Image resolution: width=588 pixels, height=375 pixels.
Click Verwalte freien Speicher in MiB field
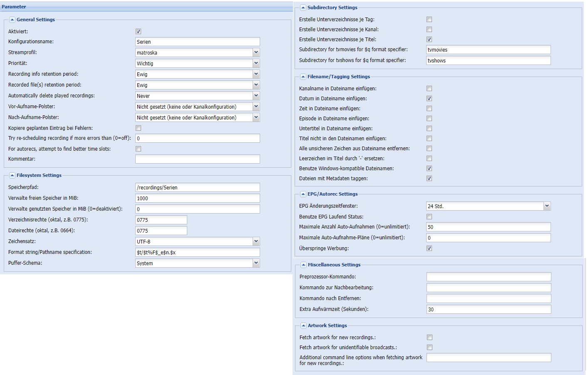point(198,198)
